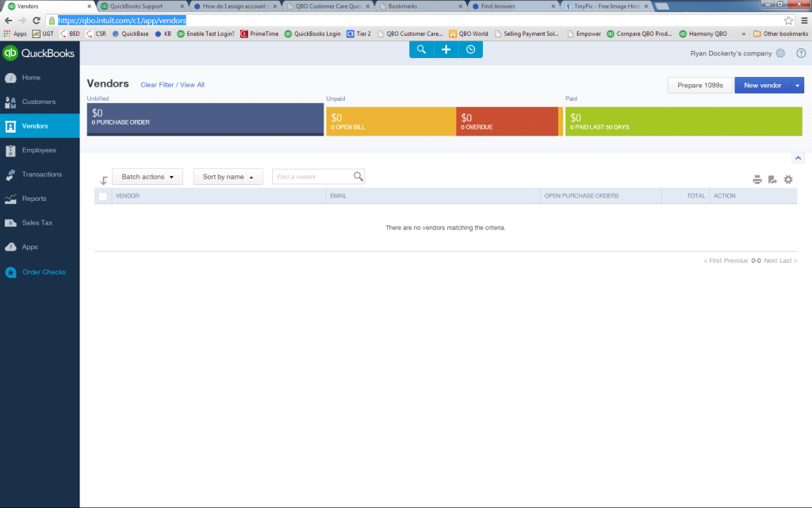Open the Chrome menu icon

click(804, 21)
